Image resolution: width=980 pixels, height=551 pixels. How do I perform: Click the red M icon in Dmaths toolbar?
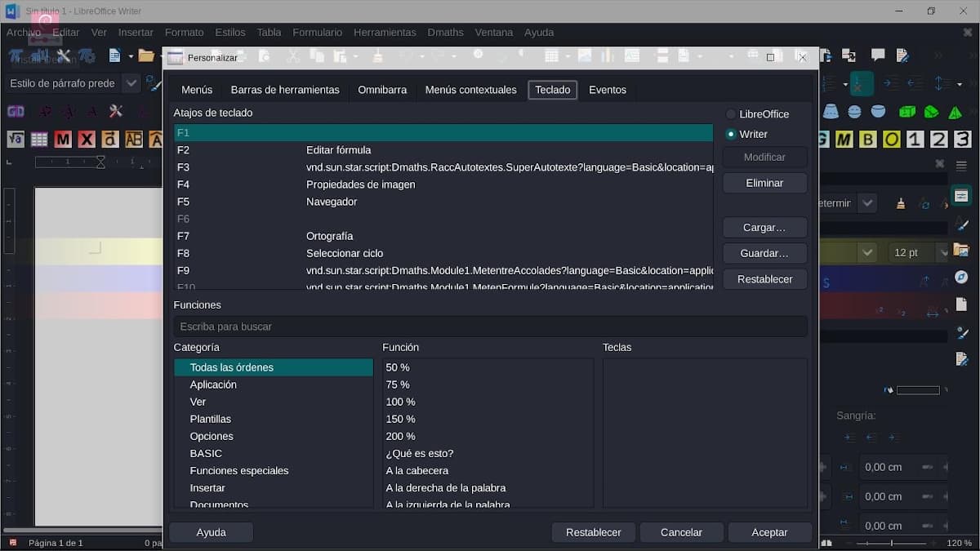pyautogui.click(x=63, y=140)
